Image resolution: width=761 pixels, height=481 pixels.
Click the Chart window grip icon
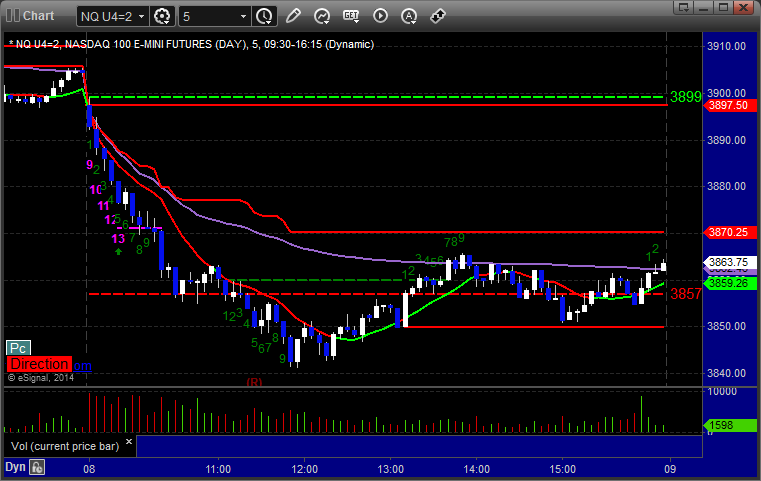pos(12,16)
